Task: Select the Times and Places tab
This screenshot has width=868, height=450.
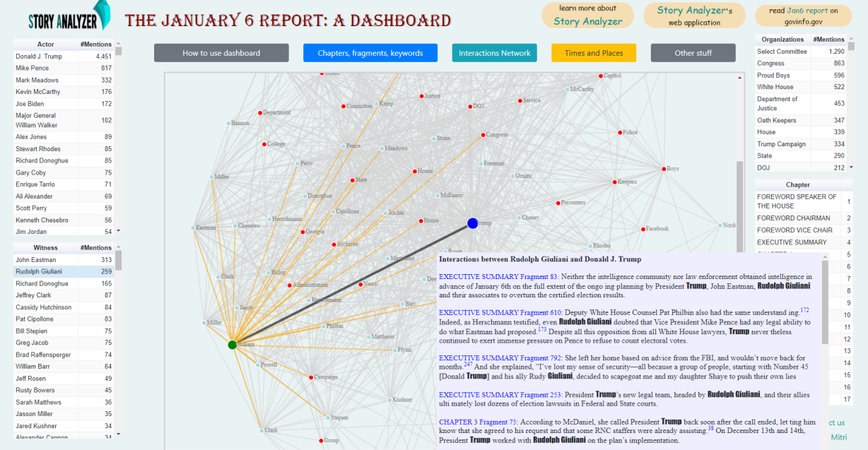Action: point(594,53)
